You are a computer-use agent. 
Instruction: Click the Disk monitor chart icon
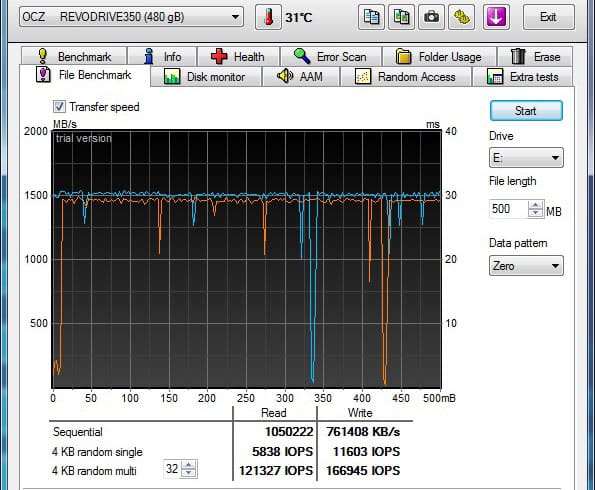[x=172, y=77]
